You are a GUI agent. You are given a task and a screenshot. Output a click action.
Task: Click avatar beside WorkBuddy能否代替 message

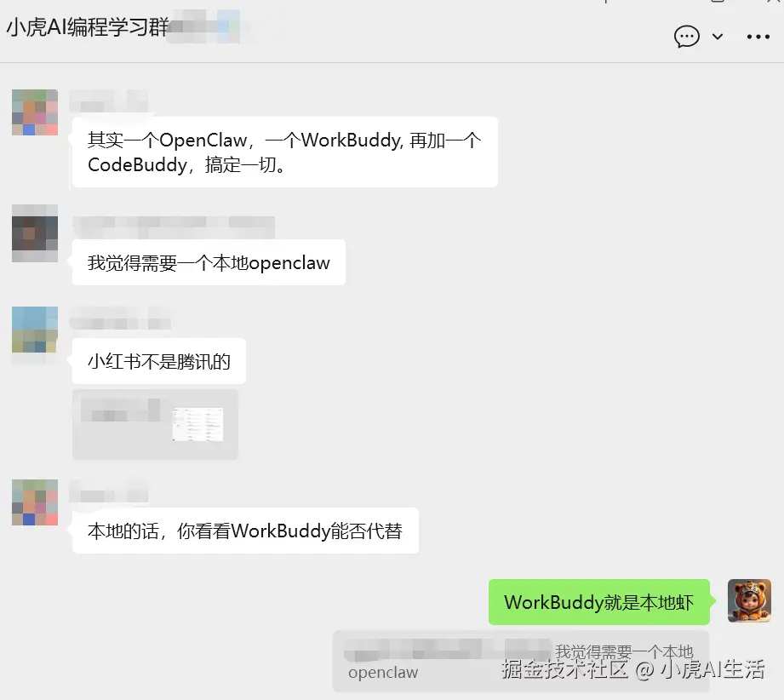coord(35,502)
